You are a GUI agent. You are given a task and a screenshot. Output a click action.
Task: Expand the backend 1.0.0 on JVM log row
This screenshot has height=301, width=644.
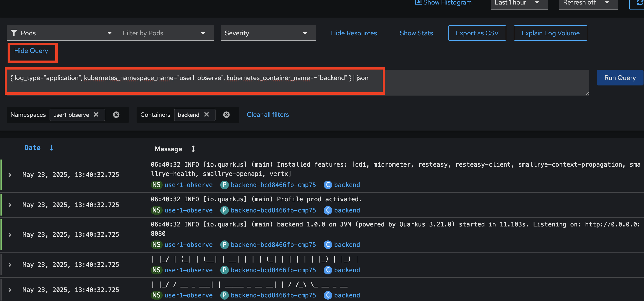pyautogui.click(x=10, y=235)
